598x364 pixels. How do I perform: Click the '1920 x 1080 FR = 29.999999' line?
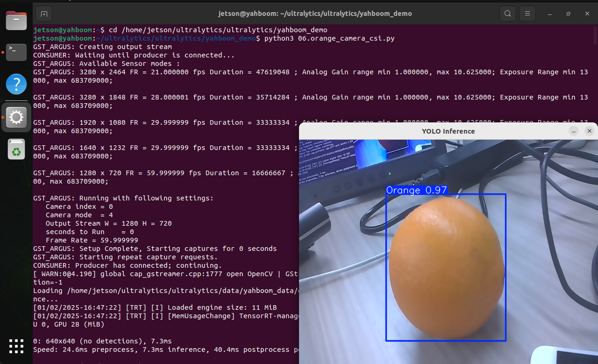coord(166,127)
